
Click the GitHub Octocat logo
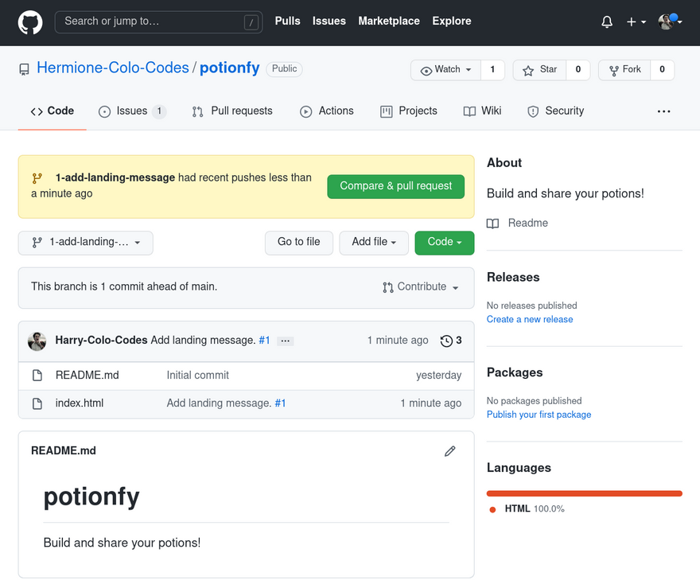click(30, 22)
